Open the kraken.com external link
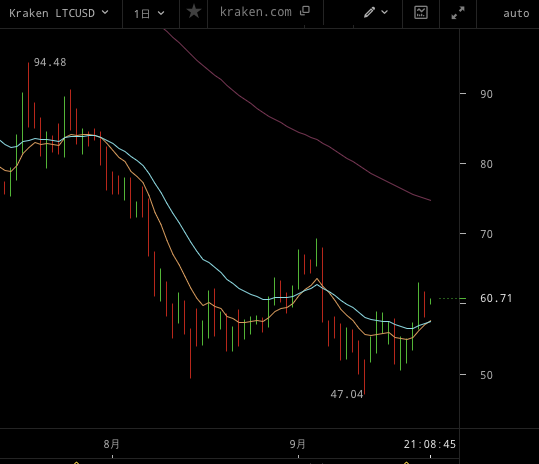 click(x=255, y=12)
